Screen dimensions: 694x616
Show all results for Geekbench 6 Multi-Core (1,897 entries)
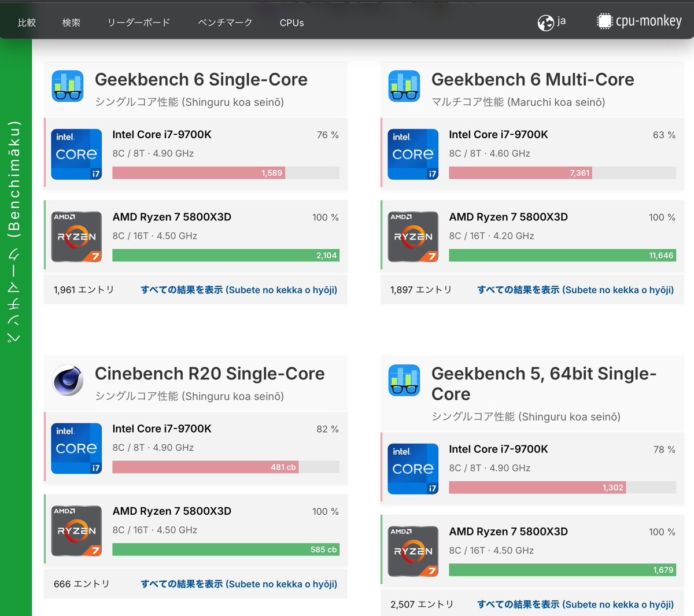click(575, 290)
